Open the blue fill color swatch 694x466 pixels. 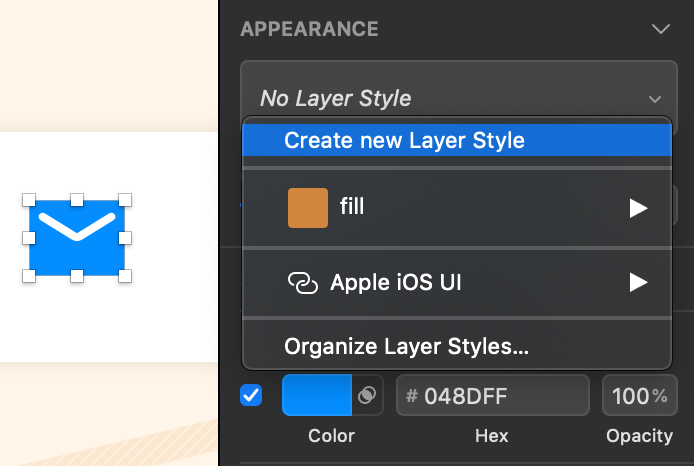point(317,395)
